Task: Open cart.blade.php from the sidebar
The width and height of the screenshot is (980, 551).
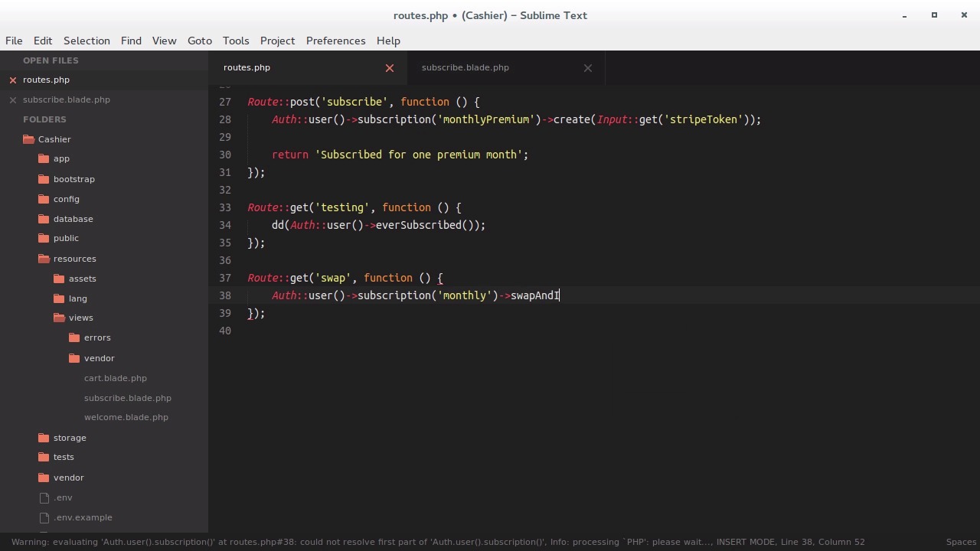Action: pyautogui.click(x=116, y=378)
